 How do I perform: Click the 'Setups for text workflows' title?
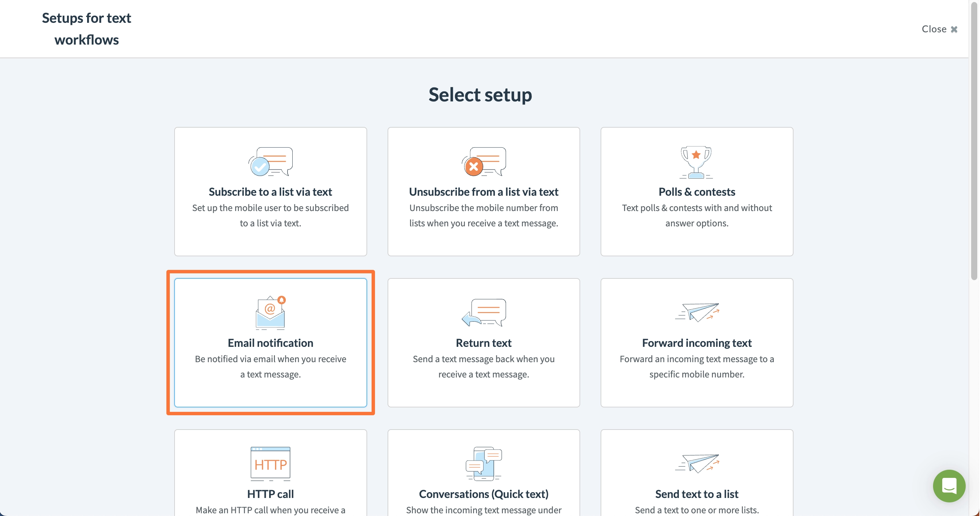[x=86, y=29]
